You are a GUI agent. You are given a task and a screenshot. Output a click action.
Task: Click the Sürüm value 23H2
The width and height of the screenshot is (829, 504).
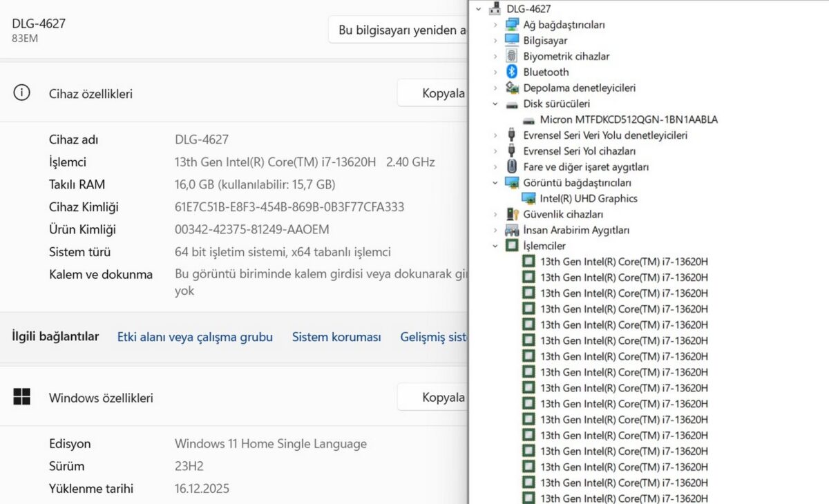point(189,466)
